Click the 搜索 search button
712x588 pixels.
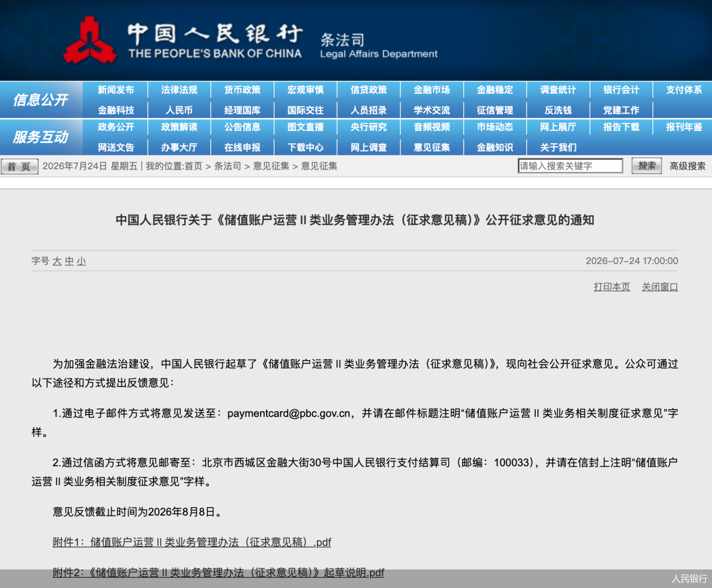(646, 166)
